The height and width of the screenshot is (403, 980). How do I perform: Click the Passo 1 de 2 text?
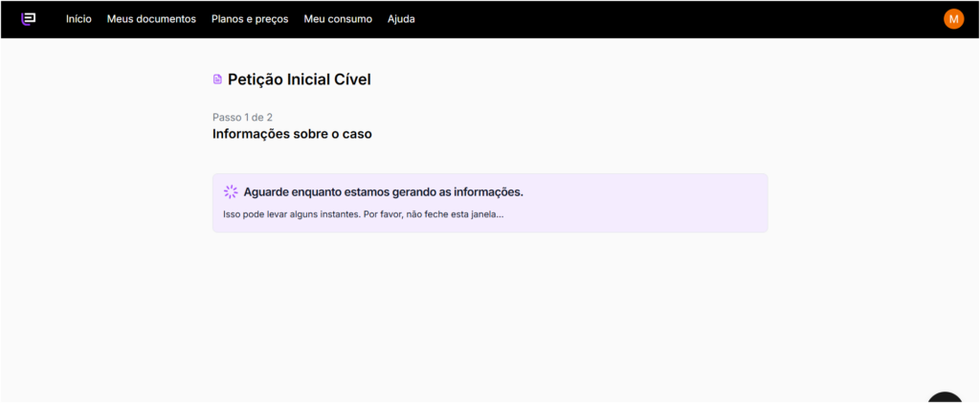coord(242,118)
